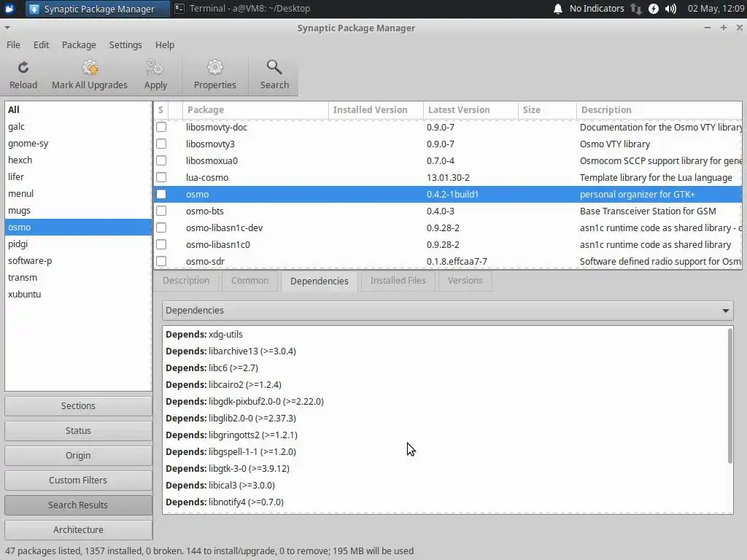This screenshot has width=747, height=560.
Task: Click the Search magnifier icon
Action: click(x=274, y=68)
